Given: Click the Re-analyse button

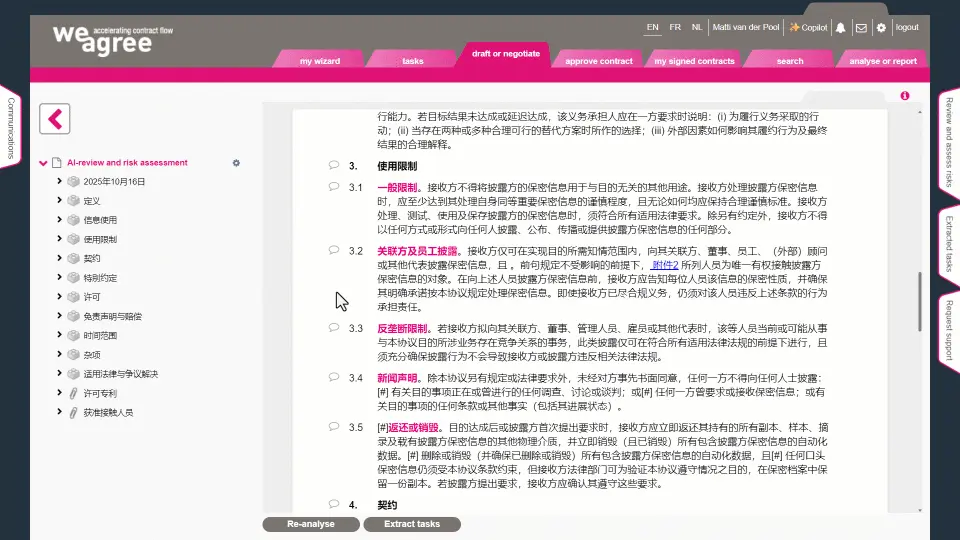Looking at the screenshot, I should point(311,524).
